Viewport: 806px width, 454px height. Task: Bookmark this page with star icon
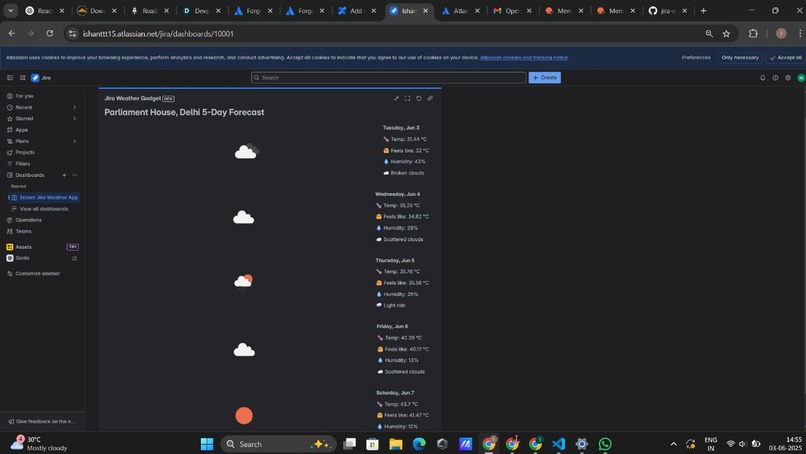(726, 33)
